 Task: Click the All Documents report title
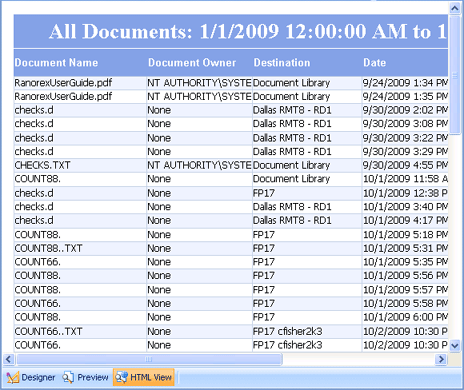247,32
